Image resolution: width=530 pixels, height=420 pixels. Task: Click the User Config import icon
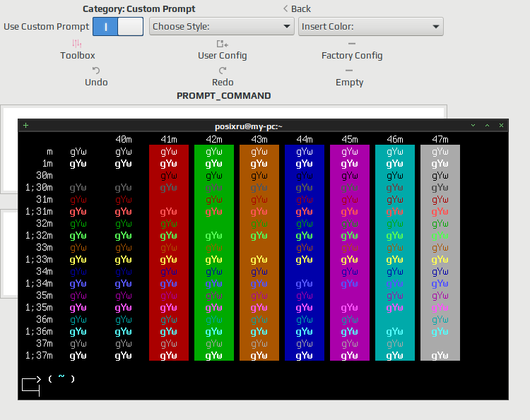(x=223, y=44)
